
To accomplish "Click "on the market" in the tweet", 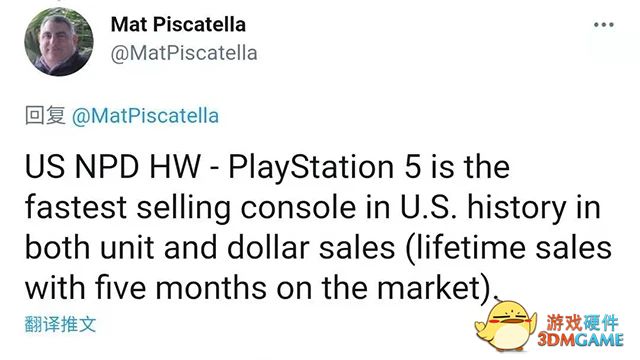I will [380, 287].
